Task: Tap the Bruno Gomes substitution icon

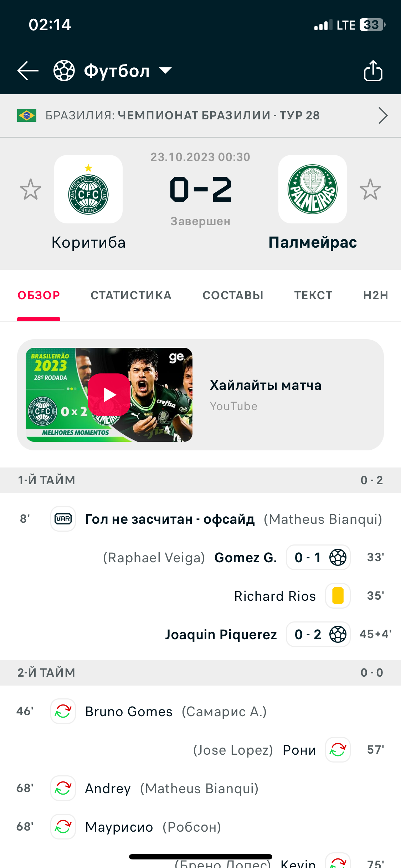Action: click(x=63, y=711)
